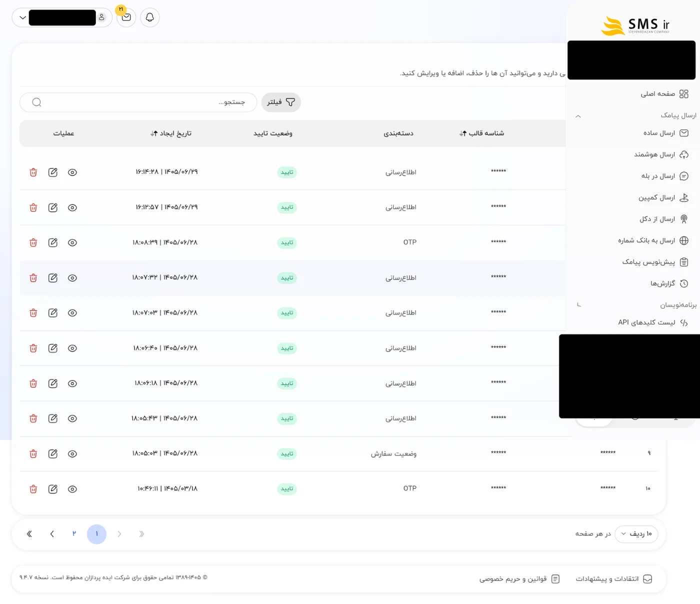Image resolution: width=700 pixels, height=604 pixels.
Task: Open the فیلتر filter button
Action: pyautogui.click(x=281, y=102)
